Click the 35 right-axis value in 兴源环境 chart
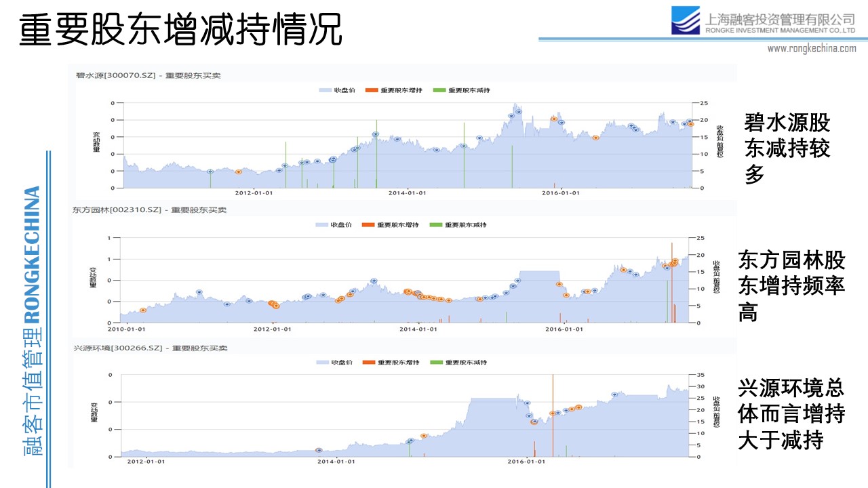Viewport: 868px width, 488px height. coord(699,375)
